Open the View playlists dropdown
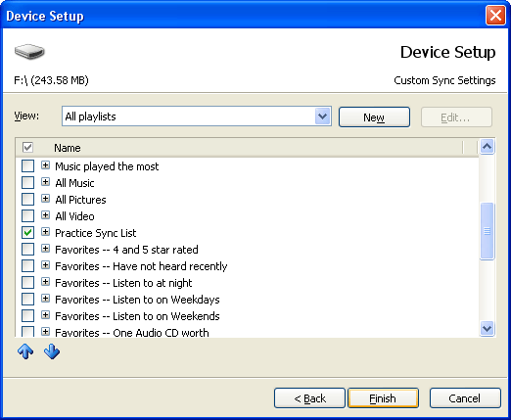 [x=322, y=117]
